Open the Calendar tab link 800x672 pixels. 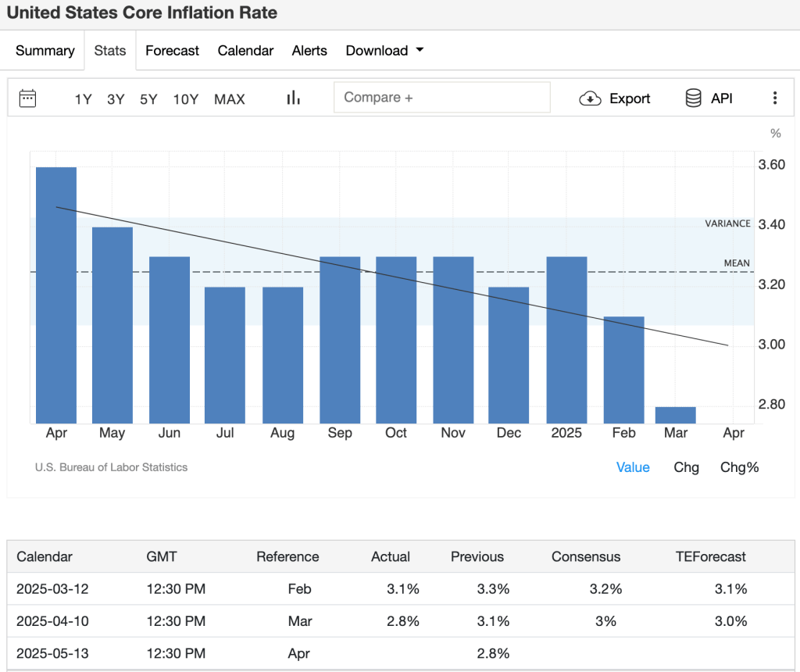(x=245, y=50)
